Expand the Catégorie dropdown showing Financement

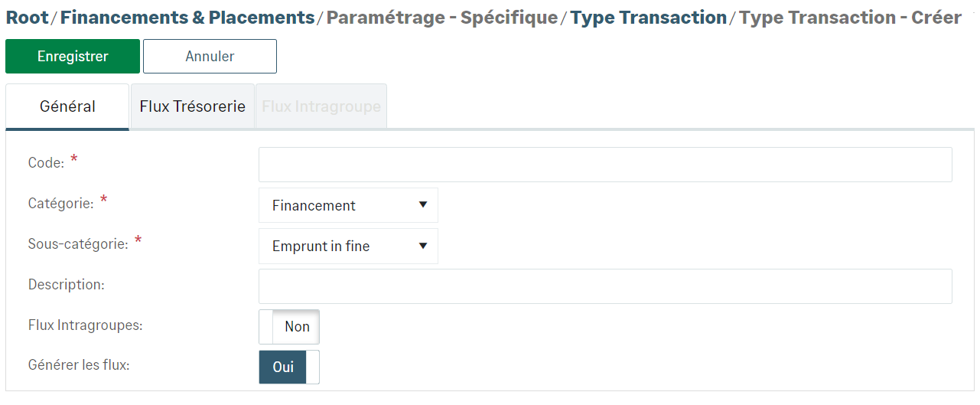click(x=348, y=205)
